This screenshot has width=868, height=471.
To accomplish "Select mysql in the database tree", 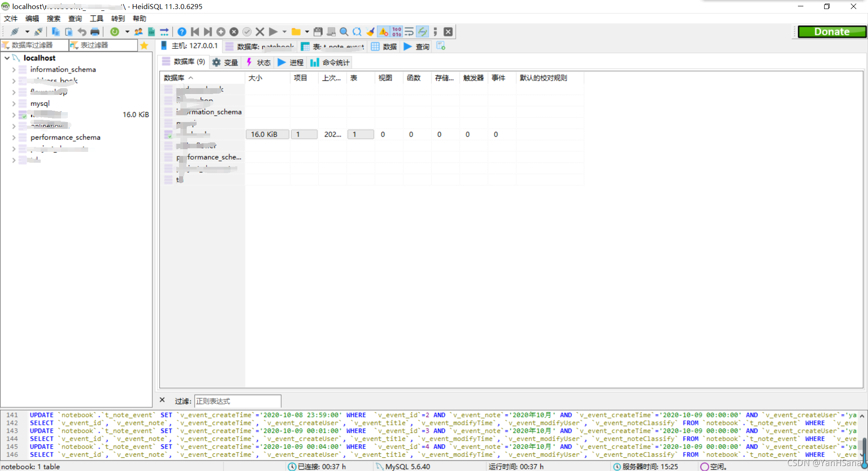I will (40, 104).
